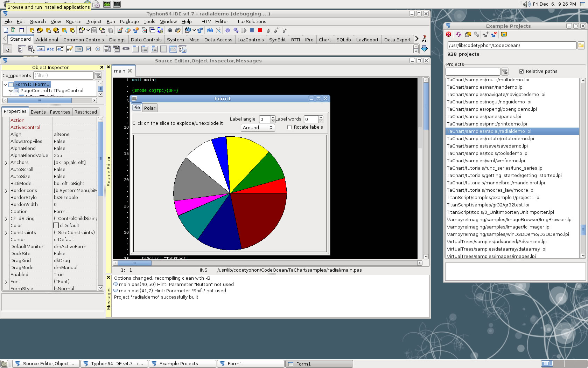Click the open-folder icon in Example Projects toolbar
Viewport: 588px width, 368px height.
[504, 34]
